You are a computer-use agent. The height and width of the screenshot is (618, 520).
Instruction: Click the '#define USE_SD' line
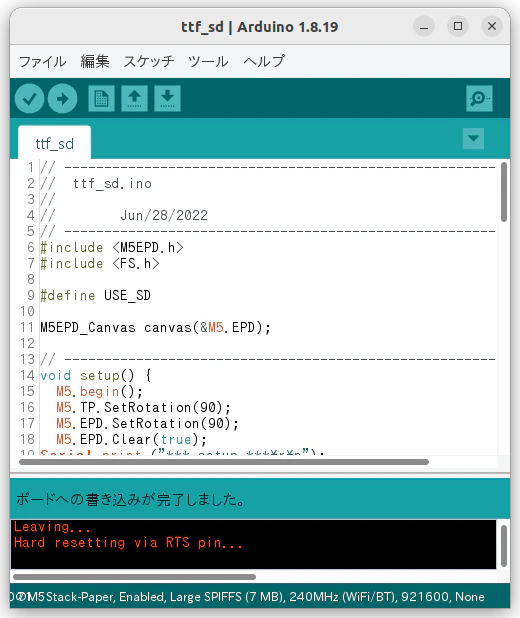(x=95, y=295)
